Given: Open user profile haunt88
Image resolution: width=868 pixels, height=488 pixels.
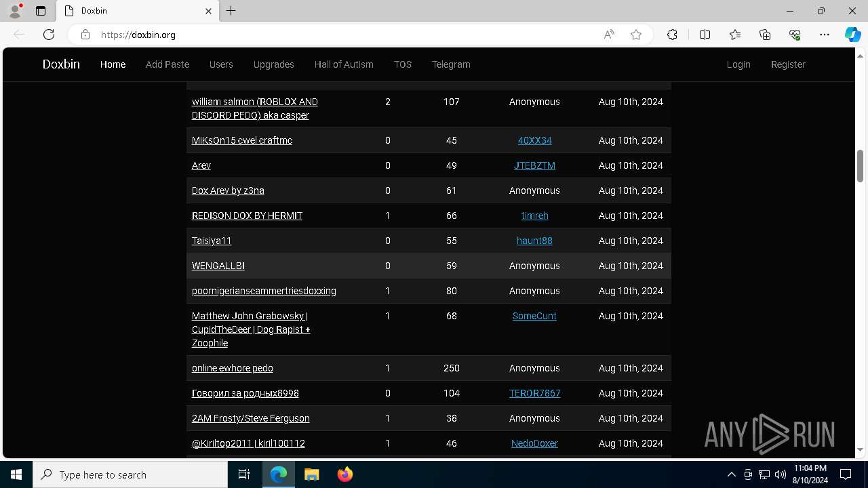Looking at the screenshot, I should pos(534,241).
